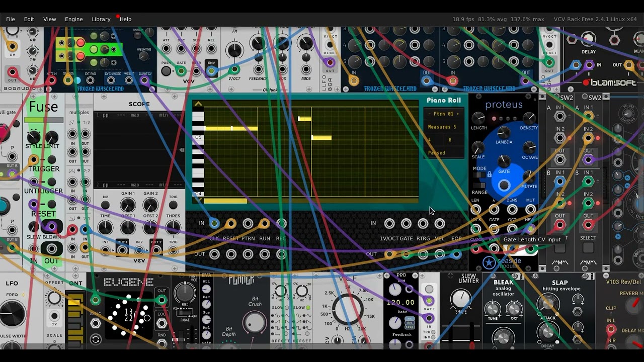Click the Proteus lock icon next to MODE
The image size is (644, 362).
pos(489,174)
